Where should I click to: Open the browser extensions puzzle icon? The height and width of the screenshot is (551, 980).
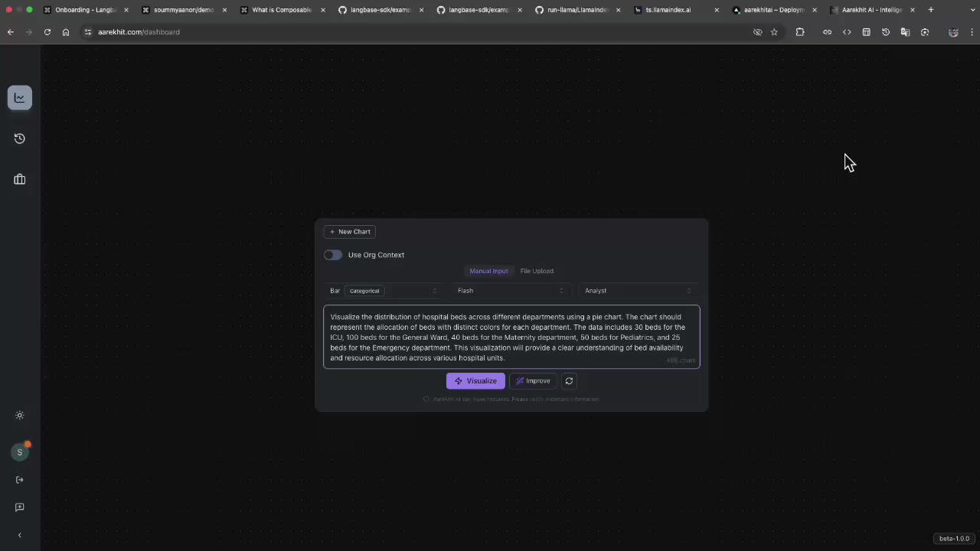click(x=800, y=32)
